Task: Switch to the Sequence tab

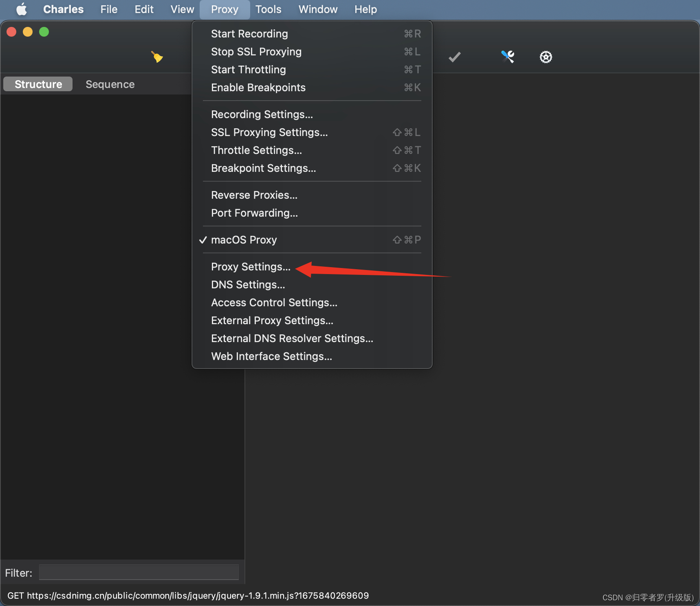Action: (110, 84)
